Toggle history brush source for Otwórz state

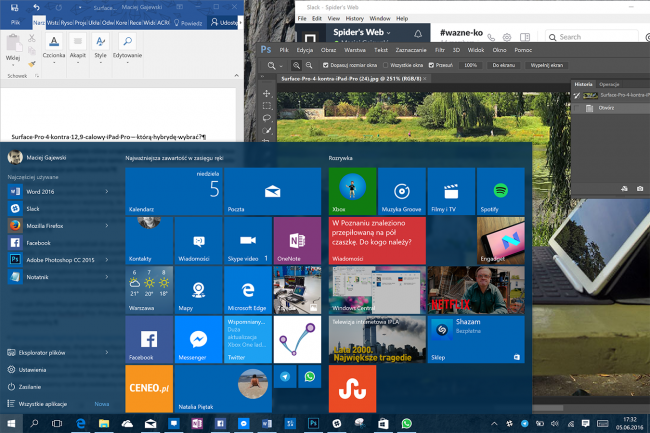coord(577,108)
